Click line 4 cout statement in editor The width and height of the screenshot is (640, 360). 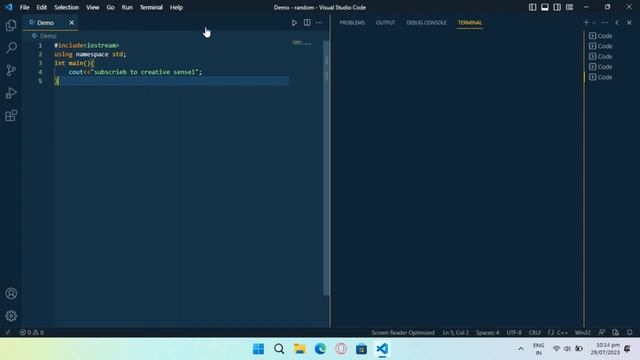tap(135, 72)
